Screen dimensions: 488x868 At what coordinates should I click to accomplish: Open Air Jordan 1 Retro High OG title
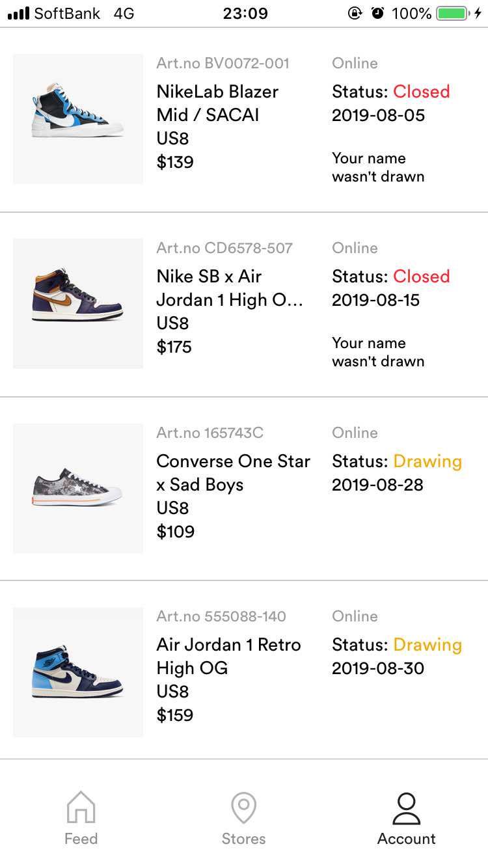coord(229,656)
